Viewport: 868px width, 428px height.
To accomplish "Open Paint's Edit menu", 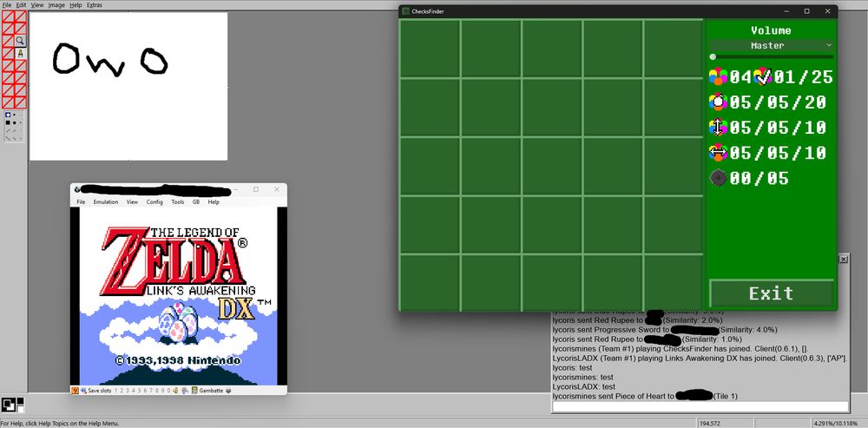I will pyautogui.click(x=21, y=5).
